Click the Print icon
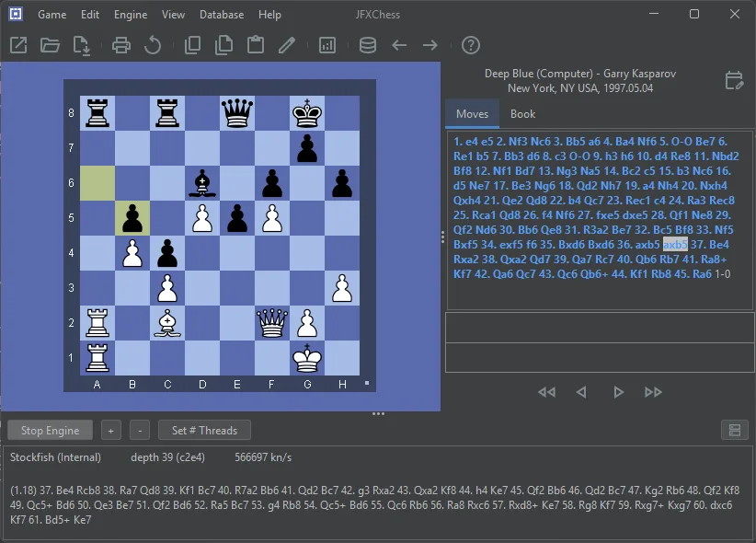Image resolution: width=756 pixels, height=543 pixels. [121, 45]
